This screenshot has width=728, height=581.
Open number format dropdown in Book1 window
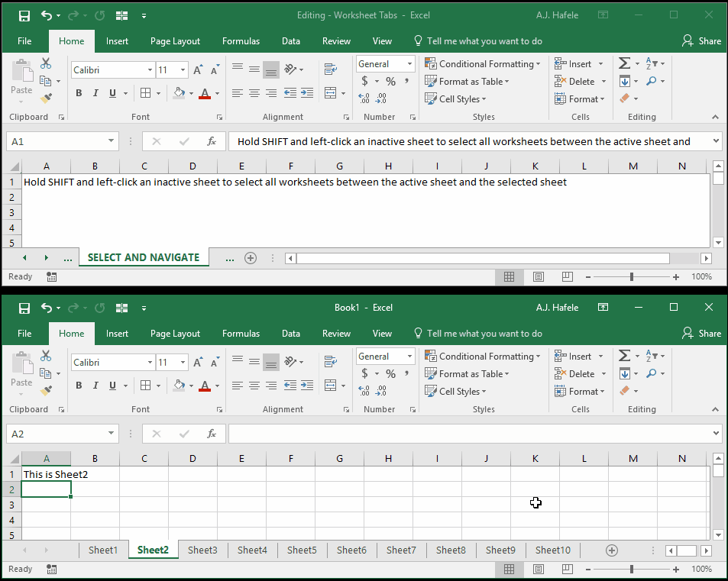click(x=409, y=357)
